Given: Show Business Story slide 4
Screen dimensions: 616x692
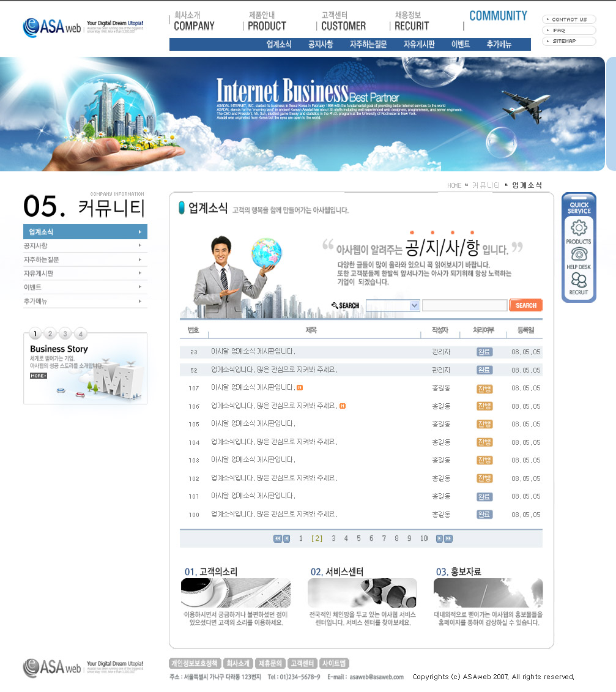Looking at the screenshot, I should (x=81, y=333).
